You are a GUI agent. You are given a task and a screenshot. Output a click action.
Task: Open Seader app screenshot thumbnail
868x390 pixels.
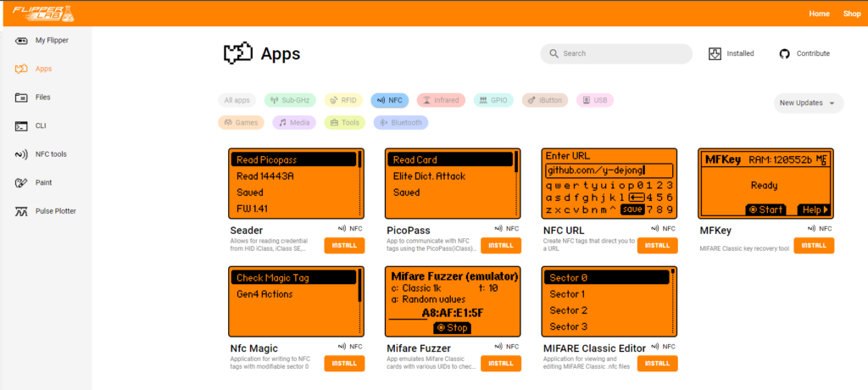coord(296,184)
